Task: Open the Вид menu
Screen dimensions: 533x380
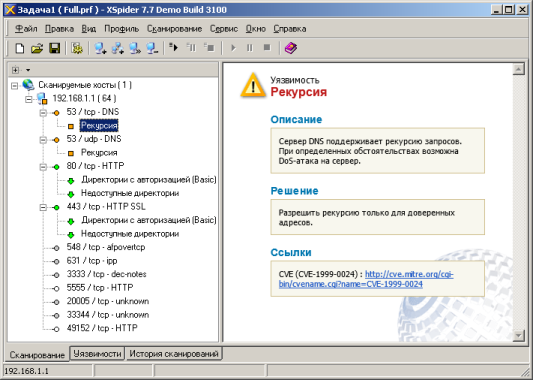Action: 88,29
